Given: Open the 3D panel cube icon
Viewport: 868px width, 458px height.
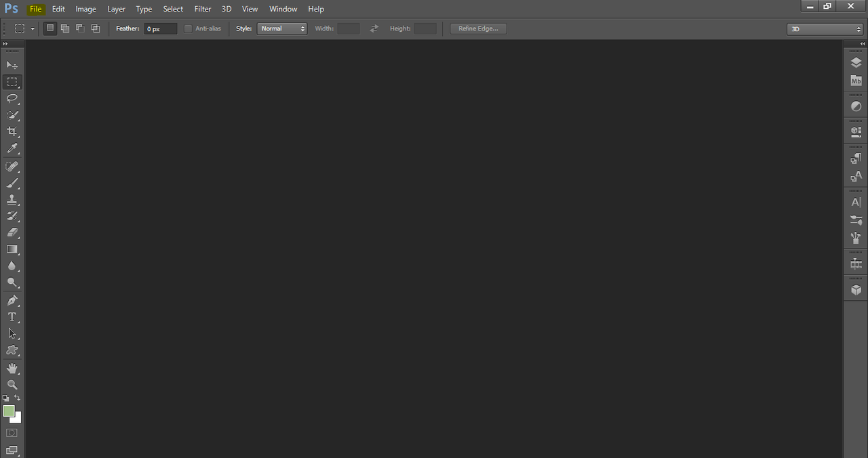Looking at the screenshot, I should [x=856, y=289].
